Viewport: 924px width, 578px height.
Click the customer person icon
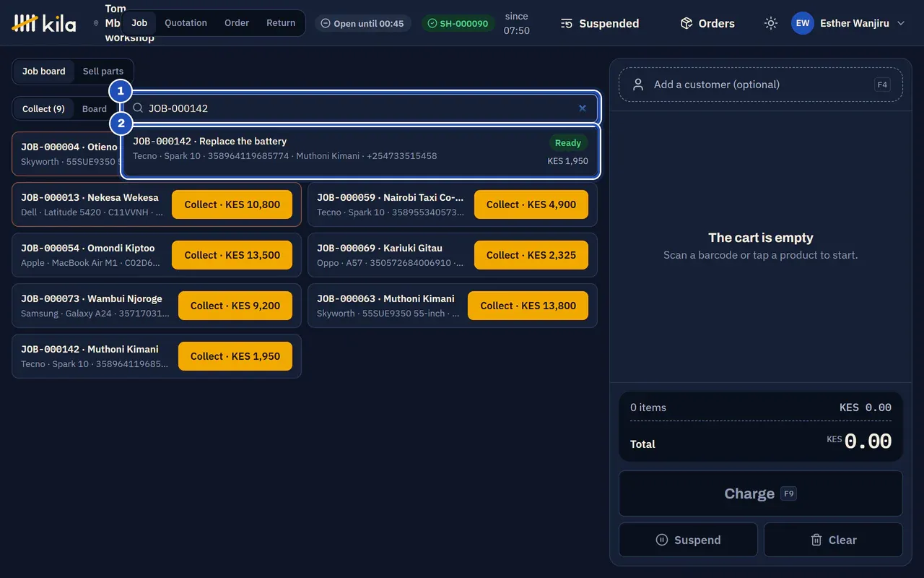click(638, 85)
